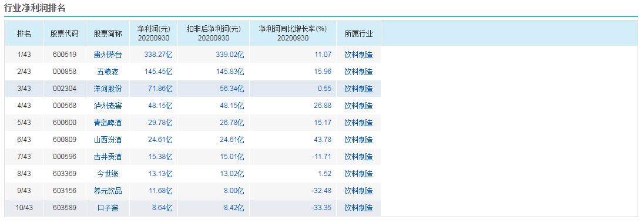The image size is (644, 223).
Task: Click net profit value 145.45亿
Action: [x=158, y=72]
